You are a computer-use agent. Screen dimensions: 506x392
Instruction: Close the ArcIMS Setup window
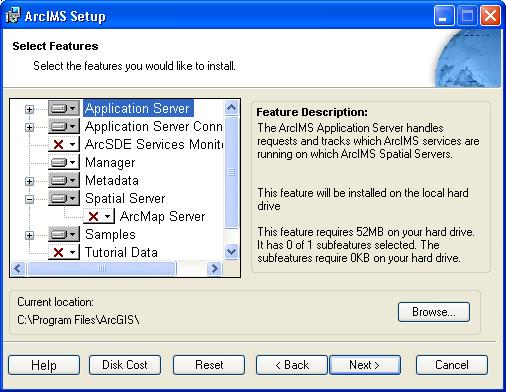490,16
